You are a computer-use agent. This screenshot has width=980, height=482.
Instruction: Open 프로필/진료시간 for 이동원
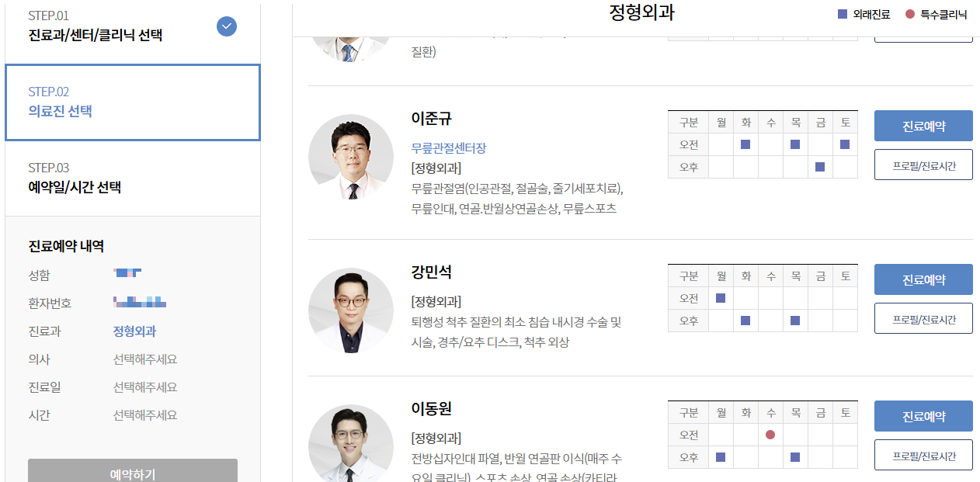pyautogui.click(x=923, y=455)
